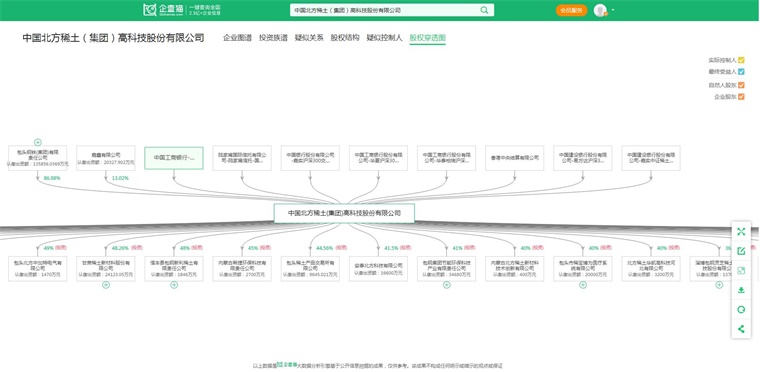Click the orange 会员服务 button
Image resolution: width=760 pixels, height=372 pixels.
point(571,10)
